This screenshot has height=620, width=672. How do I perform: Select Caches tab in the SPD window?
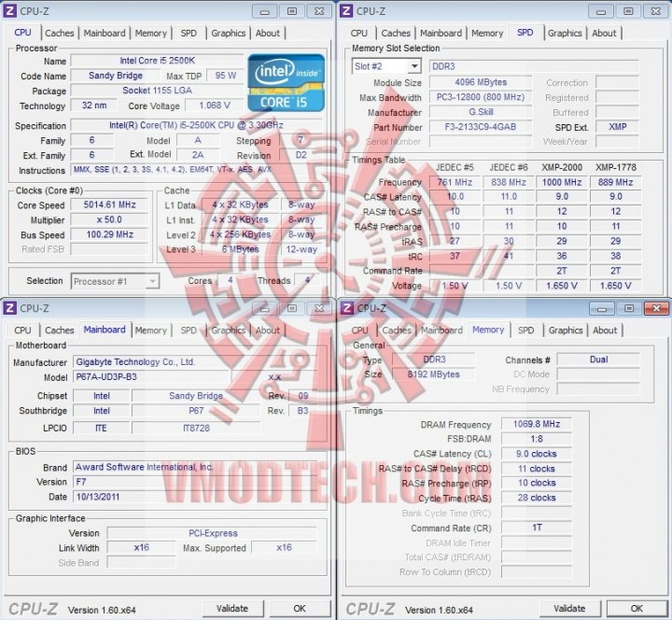coord(396,33)
